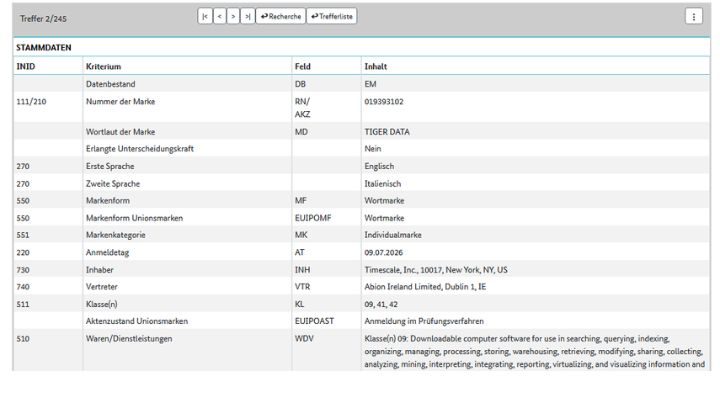This screenshot has width=720, height=400.
Task: Click the 111/210 INID code
Action: point(31,101)
